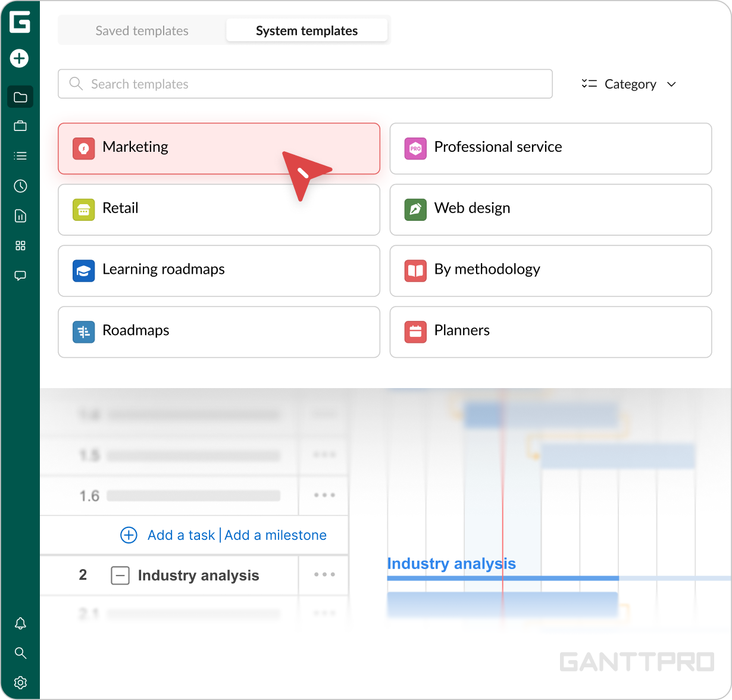Open the clock time log icon
The width and height of the screenshot is (732, 700).
(20, 186)
